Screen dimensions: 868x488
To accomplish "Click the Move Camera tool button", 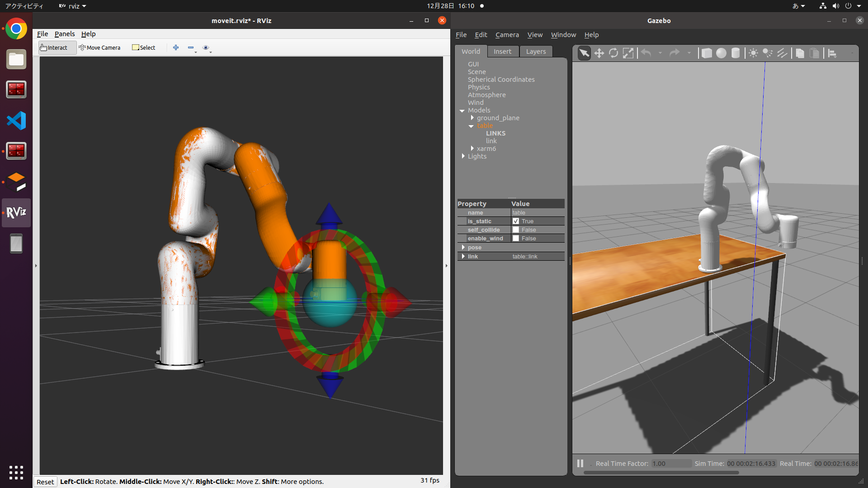I will (x=99, y=47).
